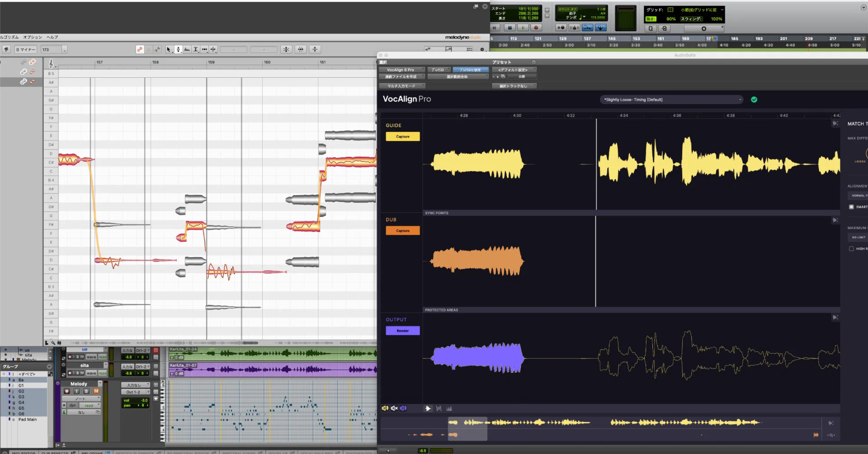This screenshot has height=454, width=868.
Task: Open Melody track Out 1-2 output selector
Action: (x=135, y=392)
